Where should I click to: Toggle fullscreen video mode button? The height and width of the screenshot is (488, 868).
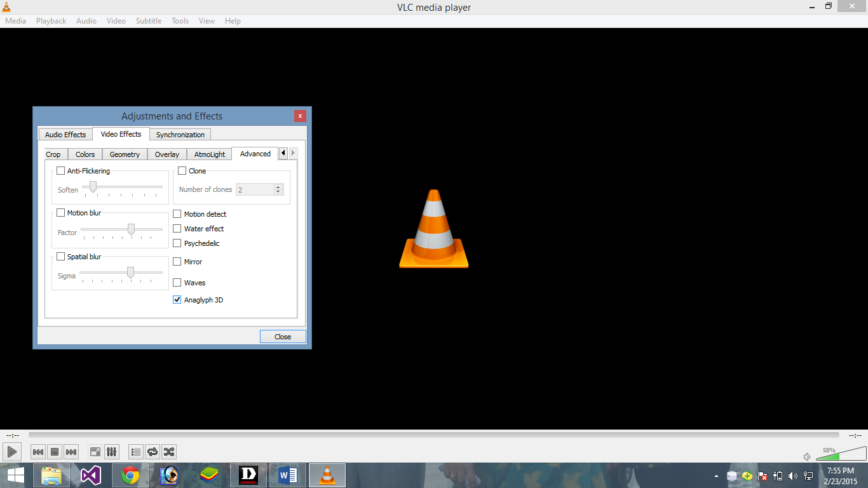tap(95, 452)
